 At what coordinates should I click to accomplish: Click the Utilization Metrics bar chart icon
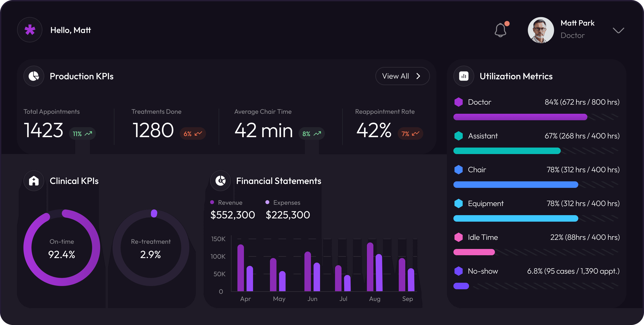pyautogui.click(x=464, y=76)
